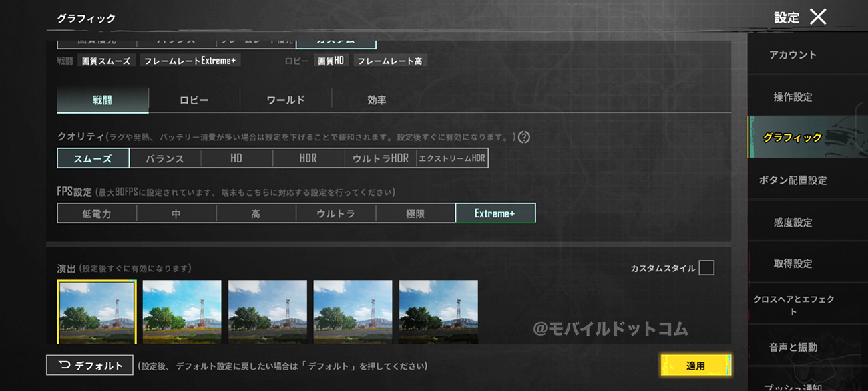Reset settings with デフォルト button
This screenshot has height=391, width=868.
coord(89,366)
